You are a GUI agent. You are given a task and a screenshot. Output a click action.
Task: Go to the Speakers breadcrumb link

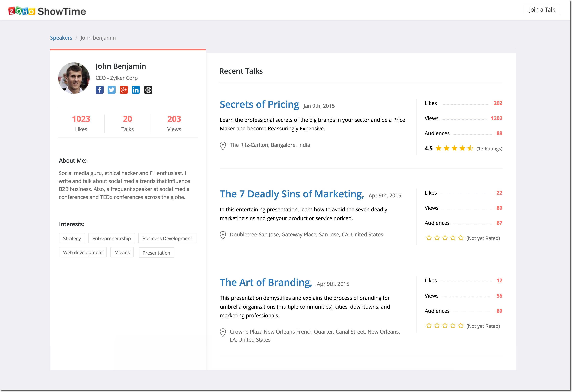pos(61,38)
